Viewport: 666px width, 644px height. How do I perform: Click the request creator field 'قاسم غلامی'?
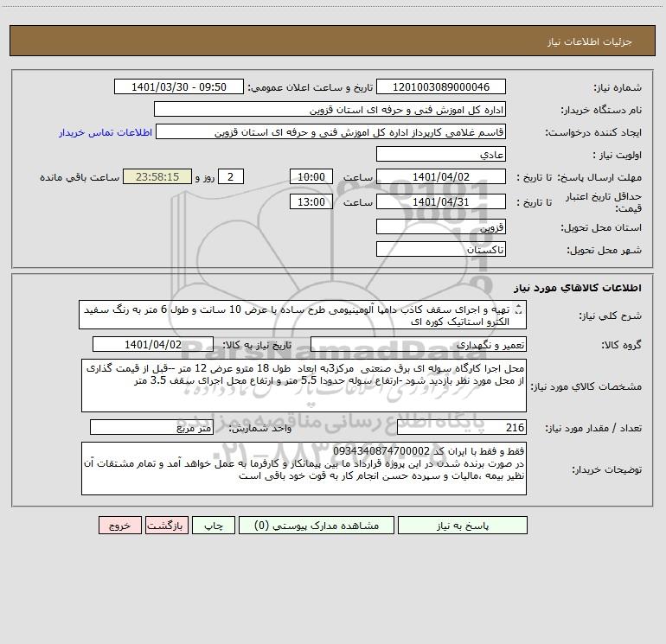(x=331, y=131)
